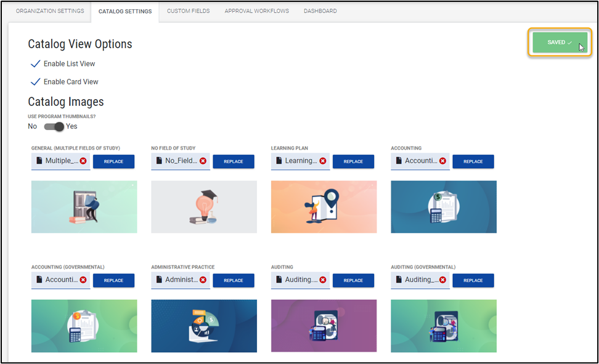This screenshot has height=364, width=599.
Task: Switch off Use Program Thumbnails toggle
Action: (x=55, y=126)
